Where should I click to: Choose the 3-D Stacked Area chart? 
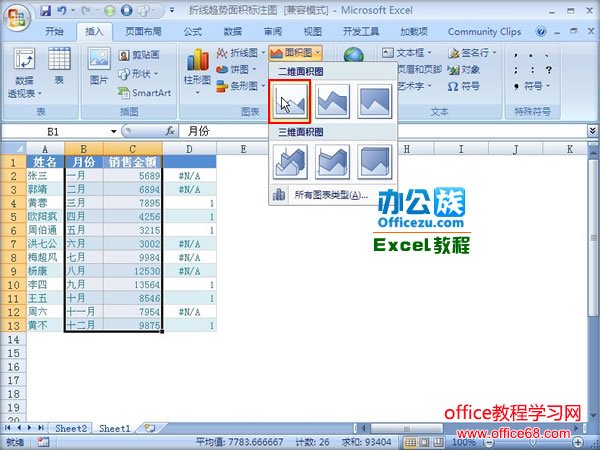tap(332, 161)
